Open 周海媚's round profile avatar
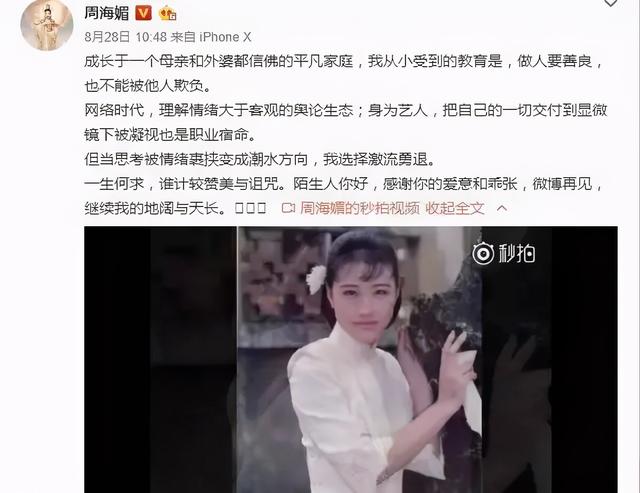640x493 pixels. point(47,25)
